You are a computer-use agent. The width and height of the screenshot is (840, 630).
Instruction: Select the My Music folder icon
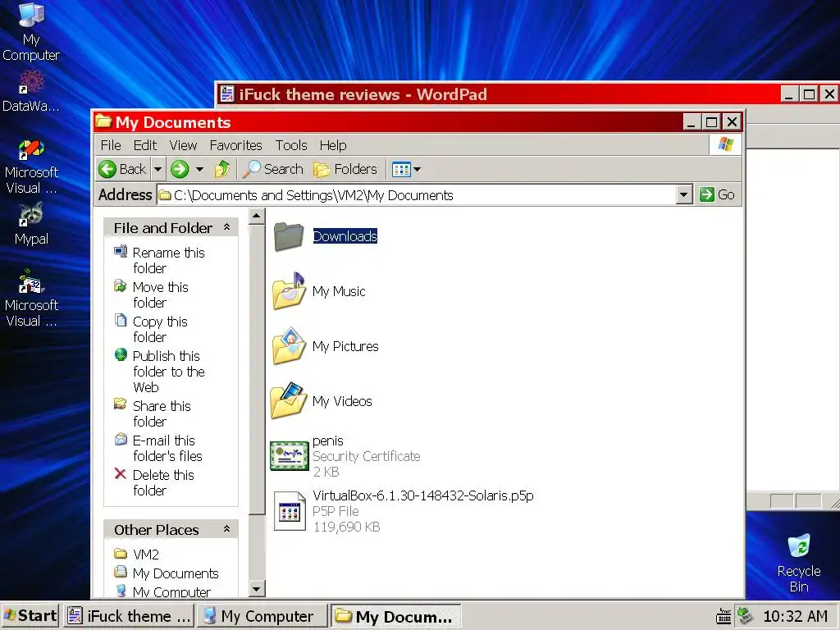[x=290, y=291]
